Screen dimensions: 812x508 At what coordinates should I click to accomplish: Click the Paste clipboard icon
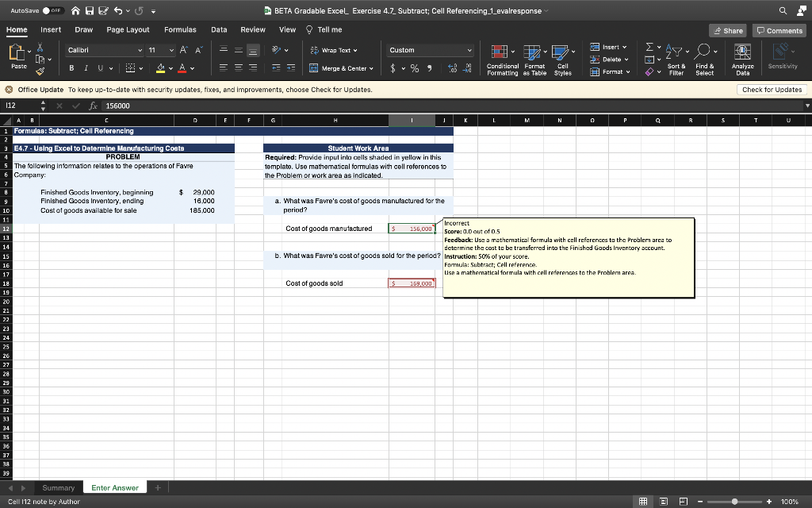point(17,52)
